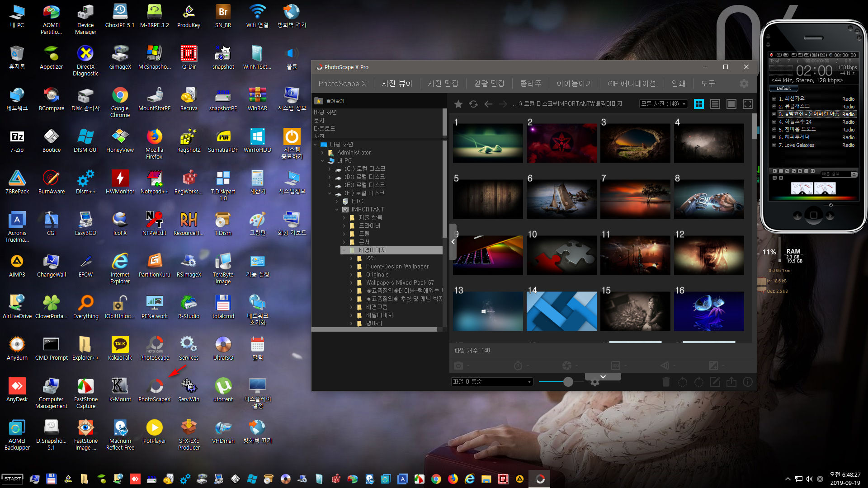Image resolution: width=868 pixels, height=488 pixels.
Task: Click the share export icon in PhotoScape bottom bar
Action: (731, 382)
